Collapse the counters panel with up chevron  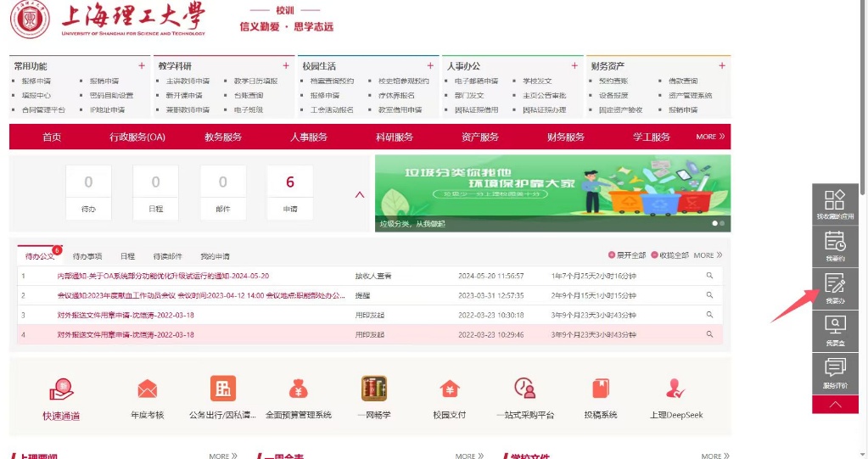(359, 194)
